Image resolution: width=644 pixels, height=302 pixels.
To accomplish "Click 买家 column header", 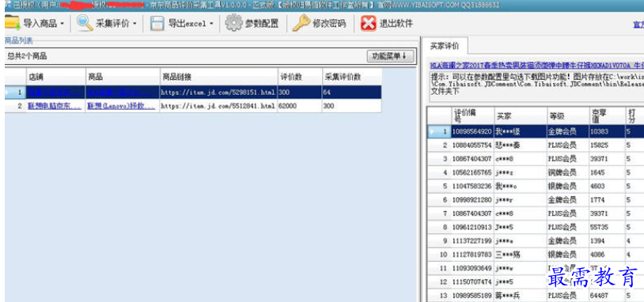I will tap(520, 115).
